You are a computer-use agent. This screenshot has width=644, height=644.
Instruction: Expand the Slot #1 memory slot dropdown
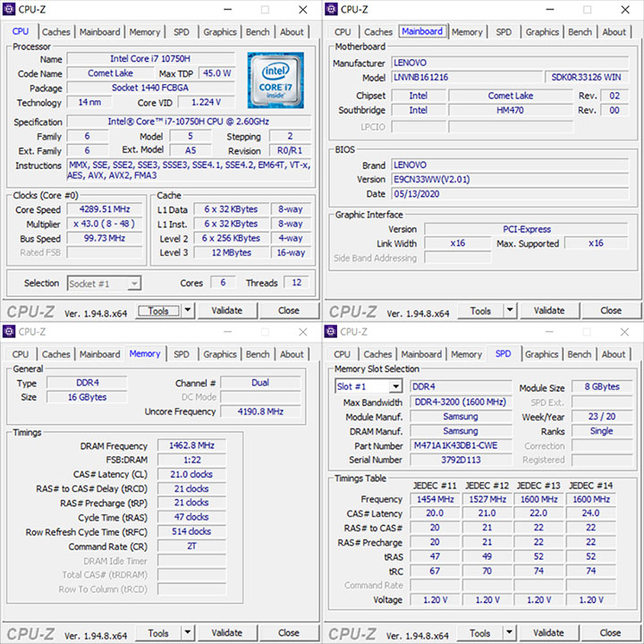click(395, 386)
